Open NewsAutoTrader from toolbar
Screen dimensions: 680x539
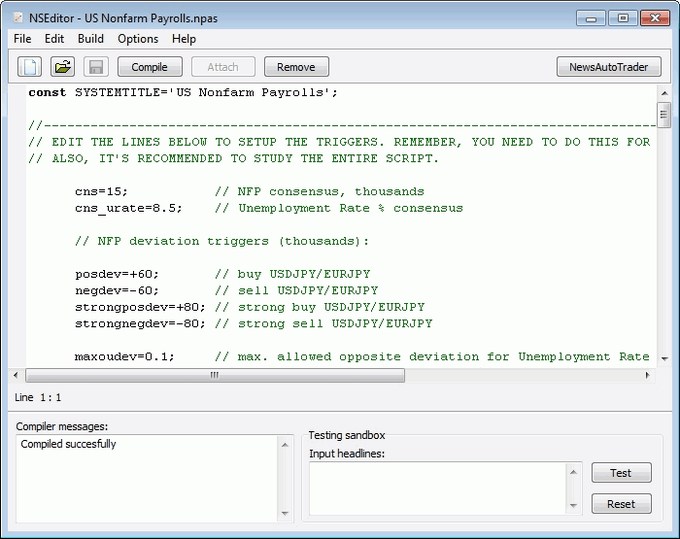(x=608, y=67)
